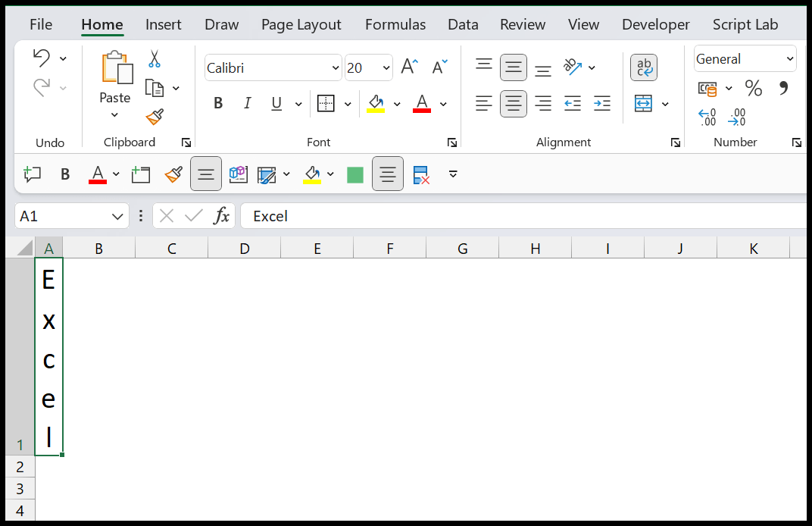
Task: Open the Font Size dropdown
Action: coord(369,67)
